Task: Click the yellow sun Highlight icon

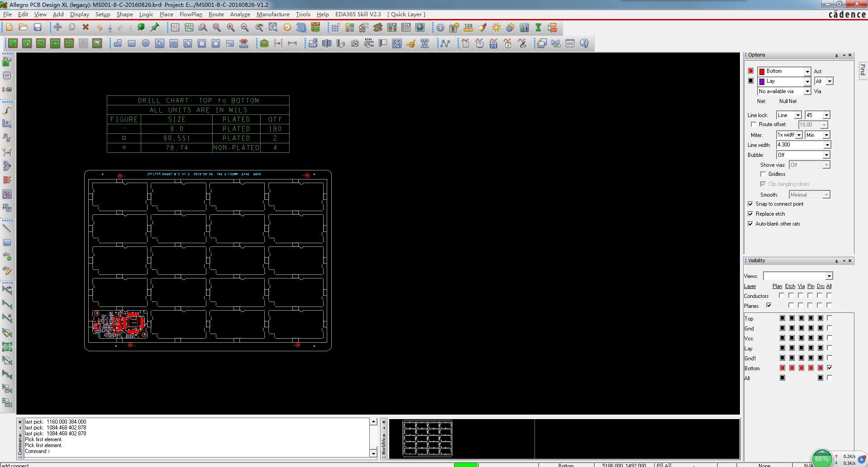Action: (x=496, y=28)
